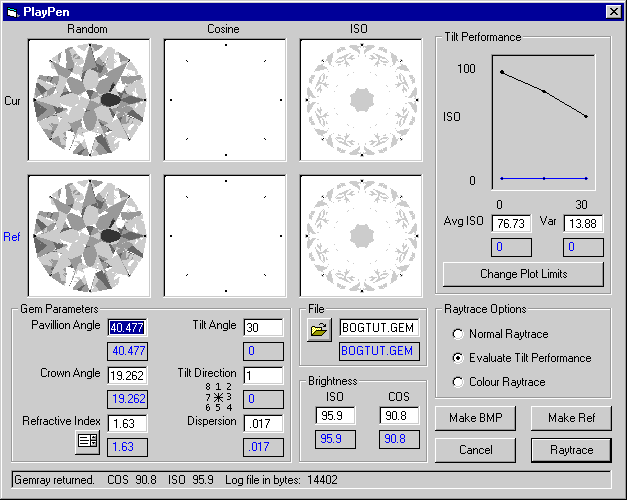Click the Tilt Direction input field

pos(264,376)
